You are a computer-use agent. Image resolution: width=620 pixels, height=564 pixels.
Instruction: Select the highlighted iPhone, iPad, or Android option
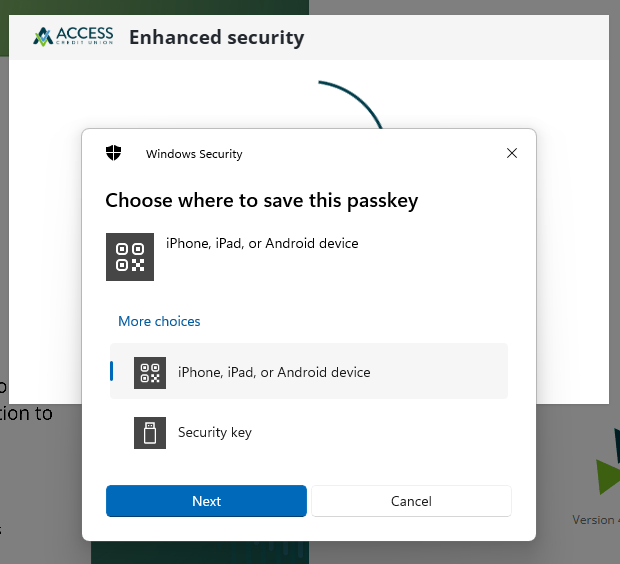pos(308,372)
